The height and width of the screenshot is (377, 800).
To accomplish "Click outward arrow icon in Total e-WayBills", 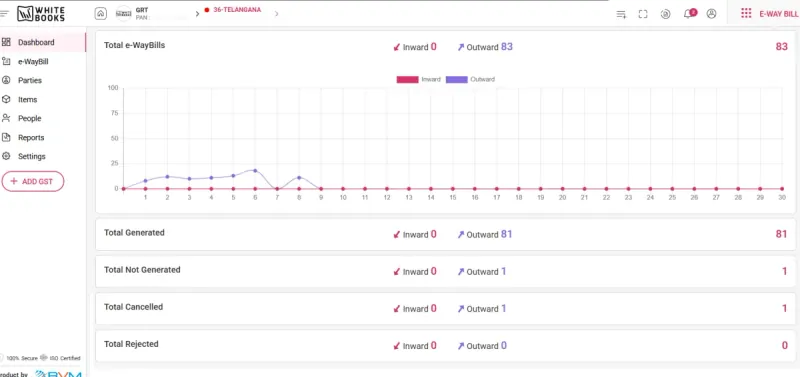I will (461, 47).
